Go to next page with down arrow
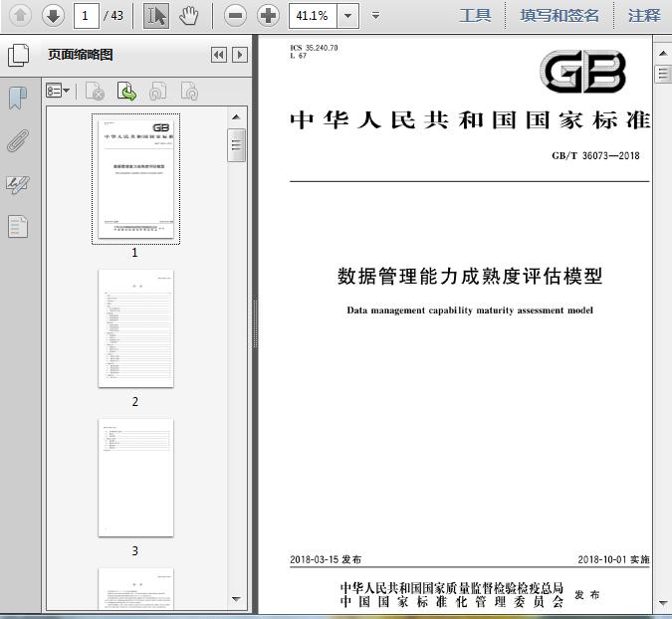Viewport: 672px width, 619px height. 53,16
